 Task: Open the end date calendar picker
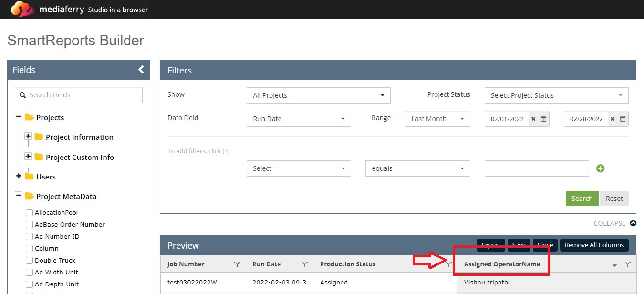[623, 119]
